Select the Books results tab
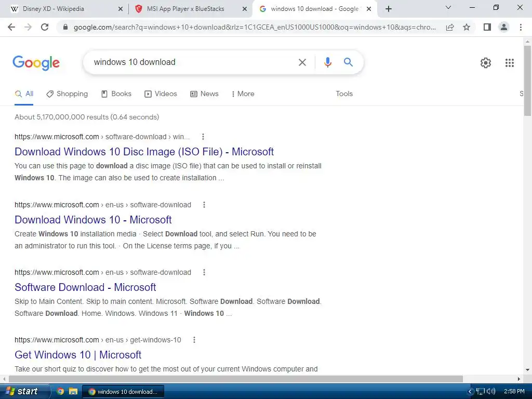The height and width of the screenshot is (399, 532). 116,94
